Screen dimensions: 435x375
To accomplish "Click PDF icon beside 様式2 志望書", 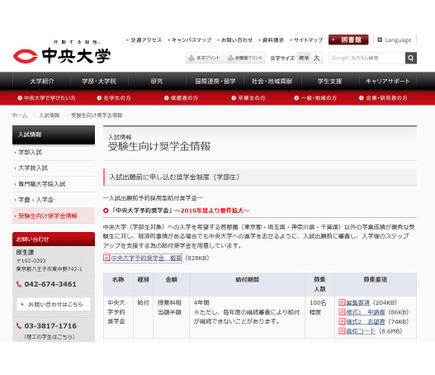I will click(342, 321).
